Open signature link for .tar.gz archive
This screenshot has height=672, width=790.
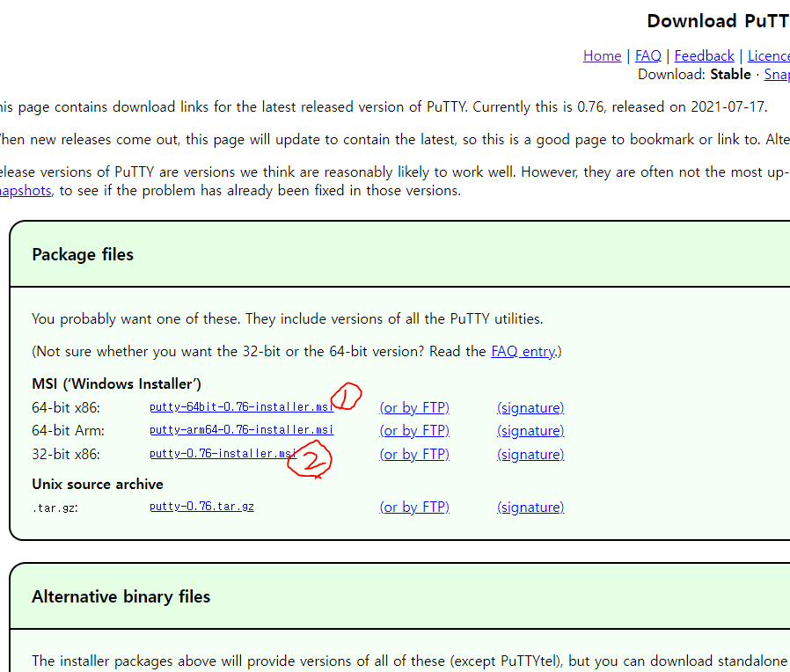click(x=530, y=507)
